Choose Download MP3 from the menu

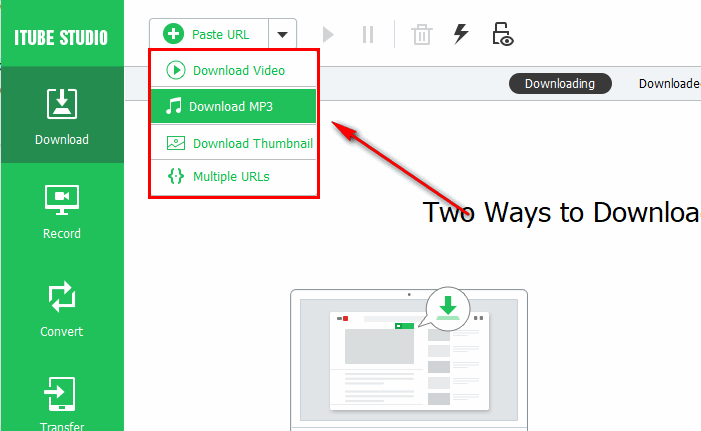click(x=233, y=106)
